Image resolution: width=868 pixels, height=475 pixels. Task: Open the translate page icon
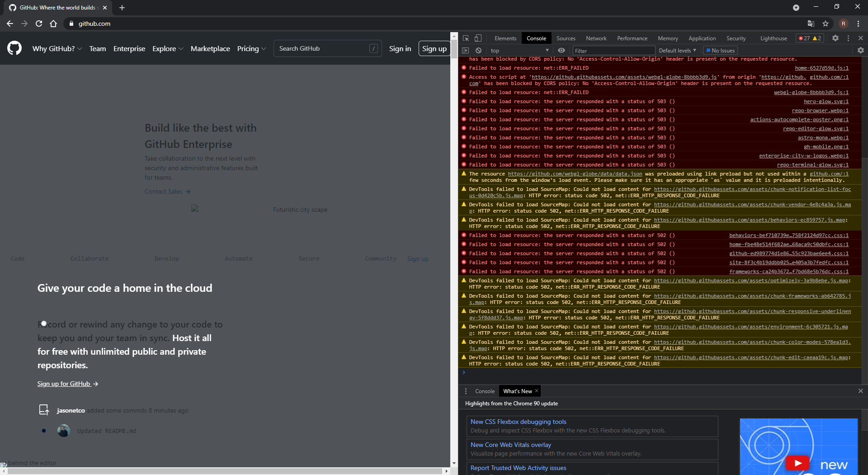[811, 24]
